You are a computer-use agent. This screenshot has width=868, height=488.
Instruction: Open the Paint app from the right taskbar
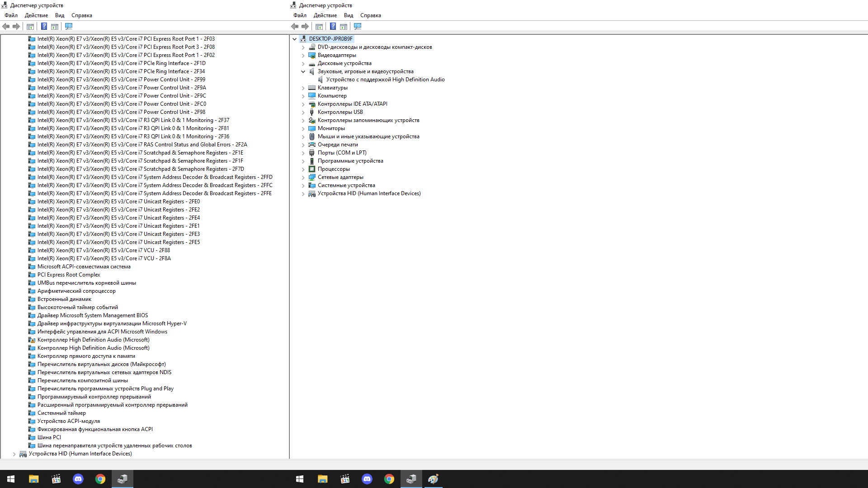[433, 479]
